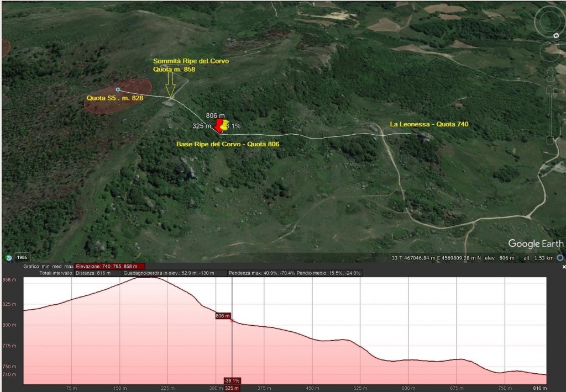
Task: Activate the Street View pegman icon
Action: click(550, 76)
